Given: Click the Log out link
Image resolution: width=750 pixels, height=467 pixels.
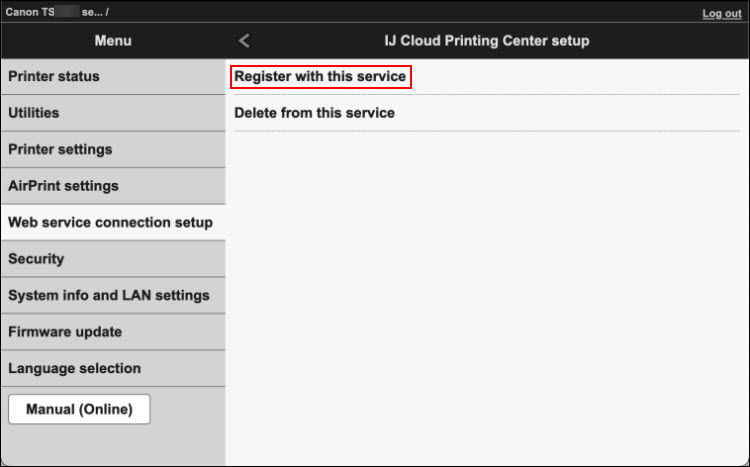Looking at the screenshot, I should 721,13.
